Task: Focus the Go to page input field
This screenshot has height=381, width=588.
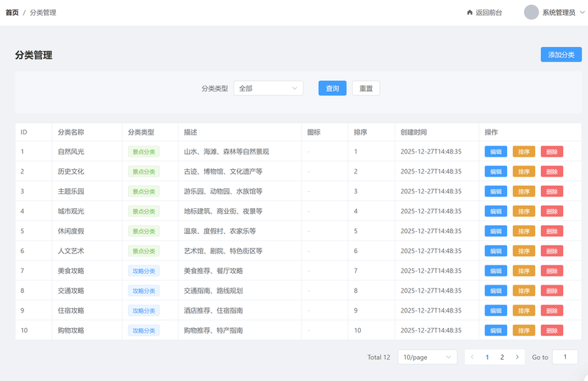Action: click(x=564, y=357)
